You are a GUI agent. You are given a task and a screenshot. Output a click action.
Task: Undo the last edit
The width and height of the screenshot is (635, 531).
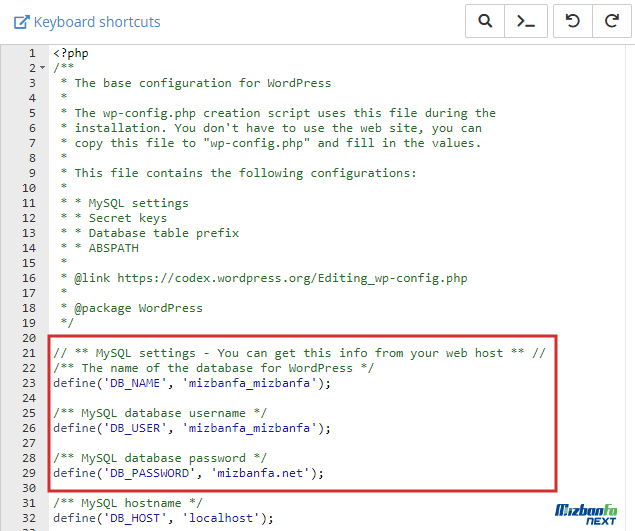click(x=572, y=21)
